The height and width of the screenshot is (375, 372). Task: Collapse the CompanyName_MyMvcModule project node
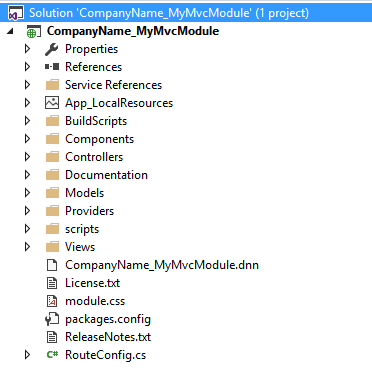pos(11,31)
